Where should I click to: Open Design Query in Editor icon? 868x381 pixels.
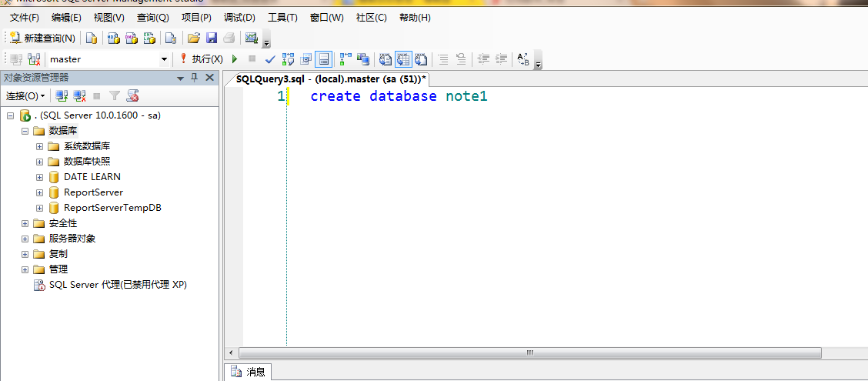tap(306, 58)
